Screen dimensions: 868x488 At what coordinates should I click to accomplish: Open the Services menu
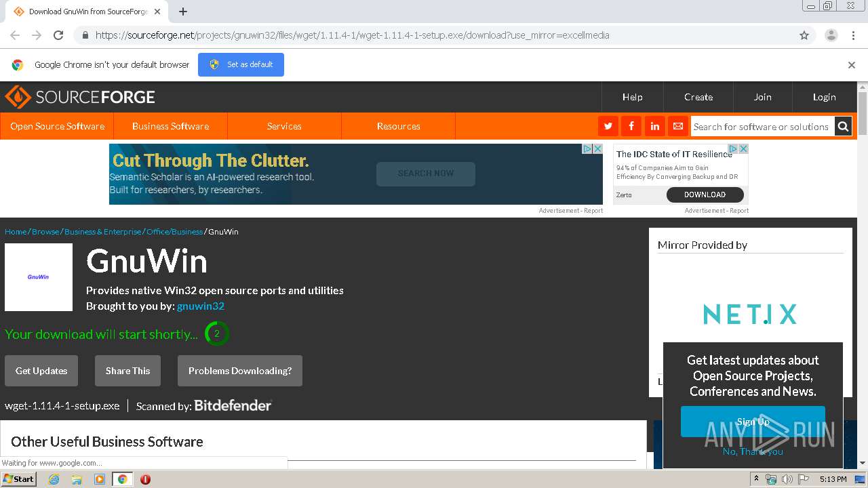284,126
